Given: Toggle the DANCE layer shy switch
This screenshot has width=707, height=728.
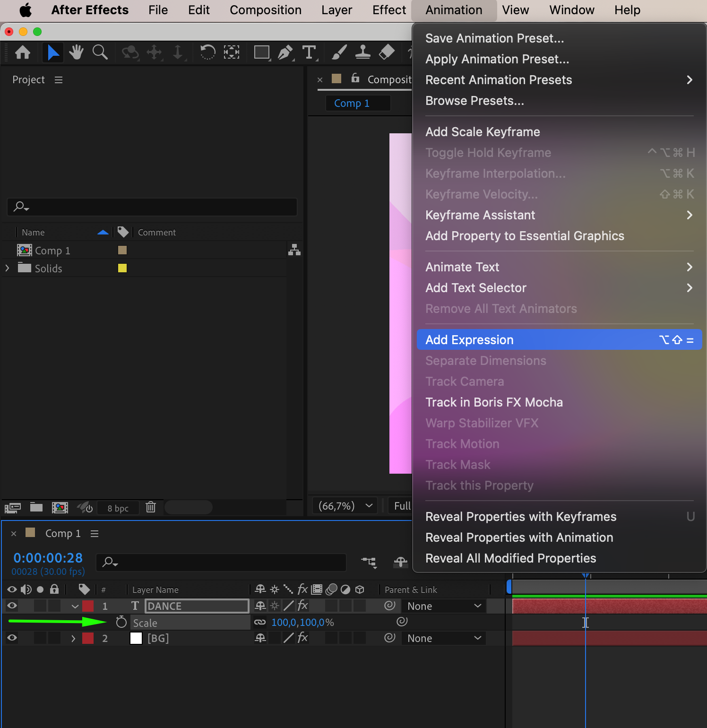Looking at the screenshot, I should 260,606.
